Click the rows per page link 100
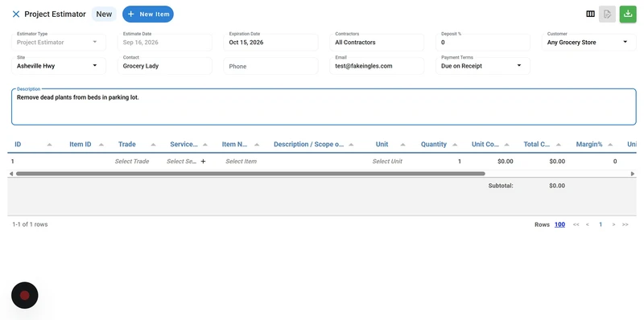This screenshot has width=644, height=320. [x=559, y=224]
